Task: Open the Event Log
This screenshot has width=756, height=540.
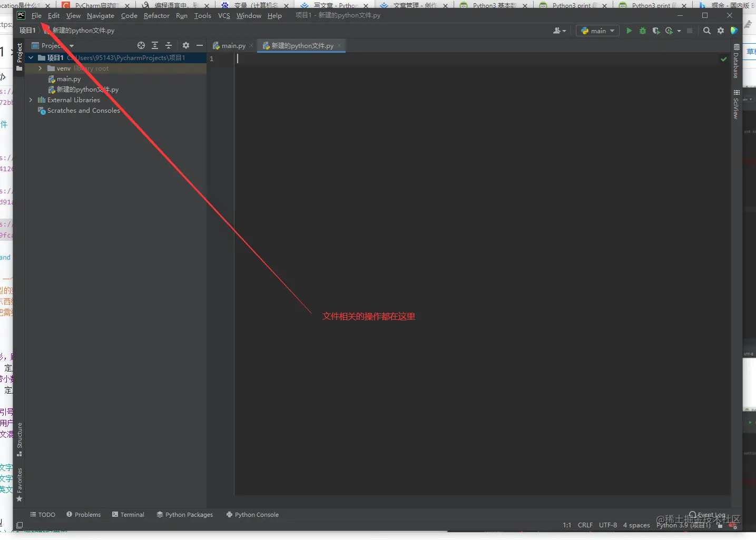Action: click(x=707, y=515)
